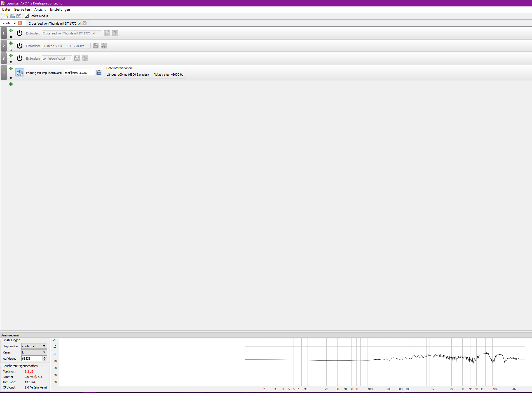This screenshot has width=532, height=393.
Task: Toggle power button of convolution row 4
Action: (20, 73)
